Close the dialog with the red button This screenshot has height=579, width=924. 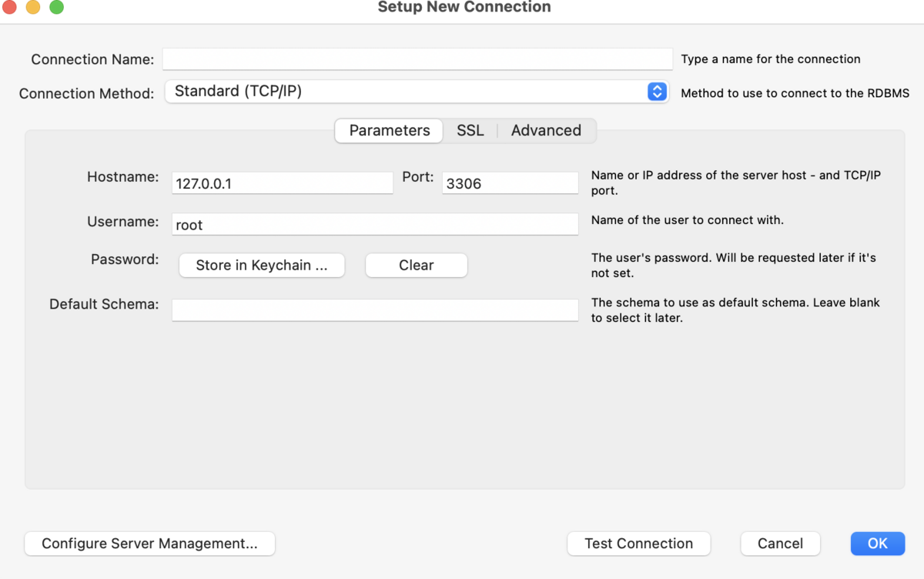(x=10, y=8)
